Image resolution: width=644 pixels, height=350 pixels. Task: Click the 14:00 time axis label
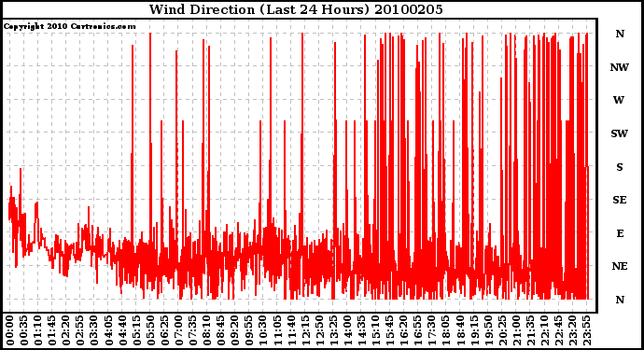[x=347, y=331]
